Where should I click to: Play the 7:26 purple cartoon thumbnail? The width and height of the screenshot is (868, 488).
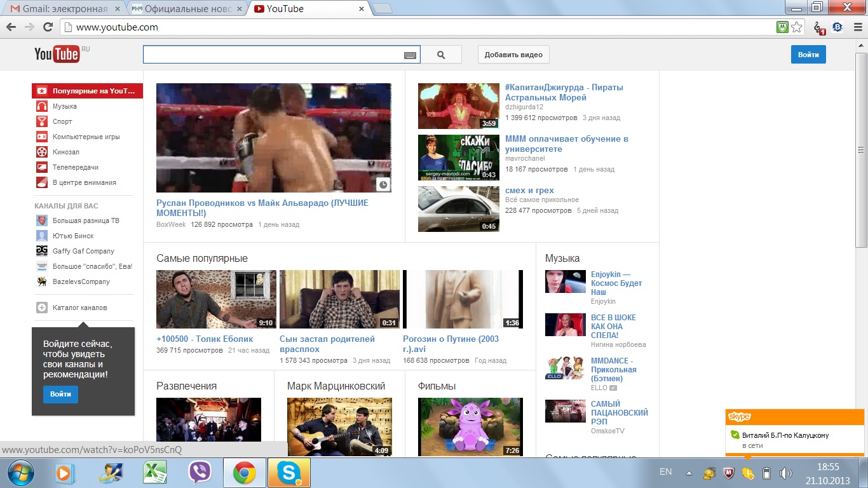click(470, 427)
